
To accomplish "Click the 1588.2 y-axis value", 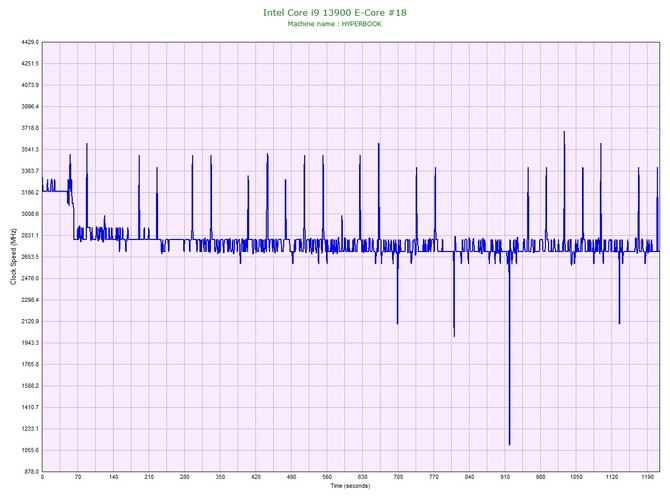I will click(x=30, y=386).
